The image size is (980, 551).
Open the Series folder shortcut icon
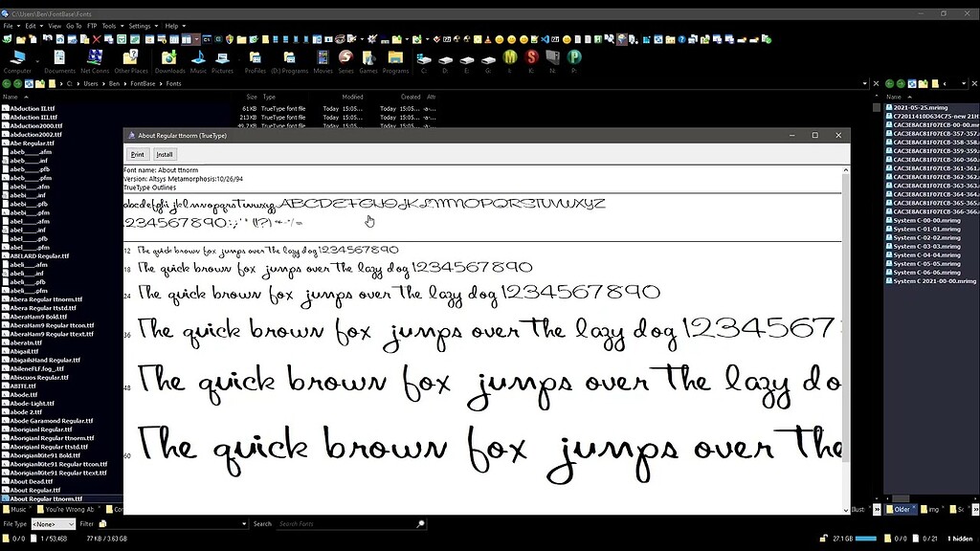pos(346,57)
